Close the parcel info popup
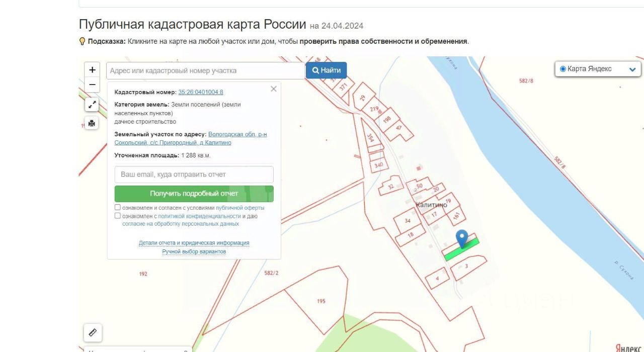 coord(274,89)
